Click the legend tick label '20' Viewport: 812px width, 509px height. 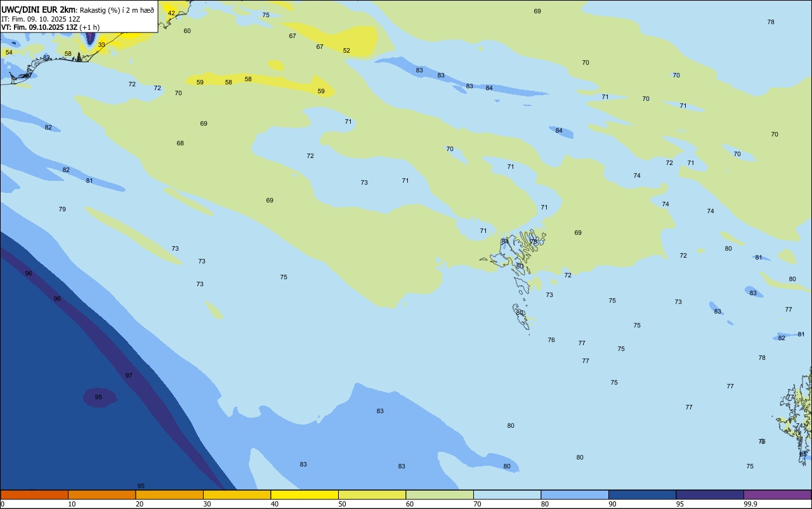[x=140, y=504]
